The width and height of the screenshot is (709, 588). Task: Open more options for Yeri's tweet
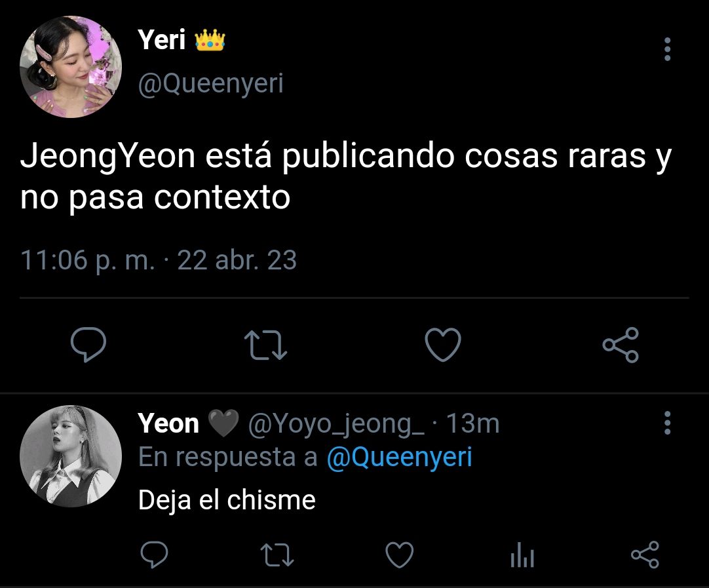pos(667,49)
